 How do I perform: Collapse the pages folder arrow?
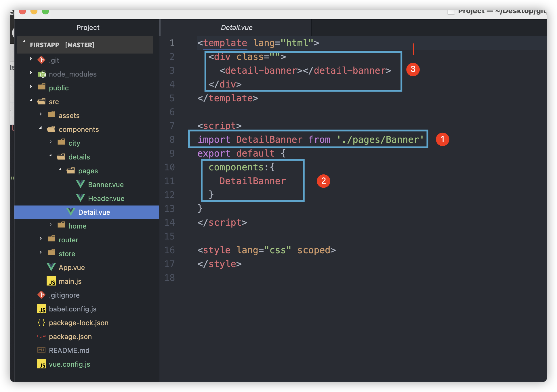(60, 169)
